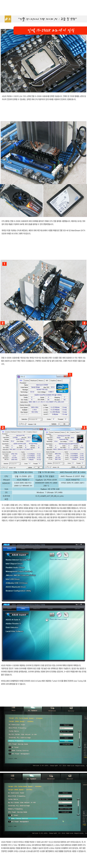The image size is (87, 868).
Task: Click the CPU-Z title bar icon in the top window
Action: (19, 377)
